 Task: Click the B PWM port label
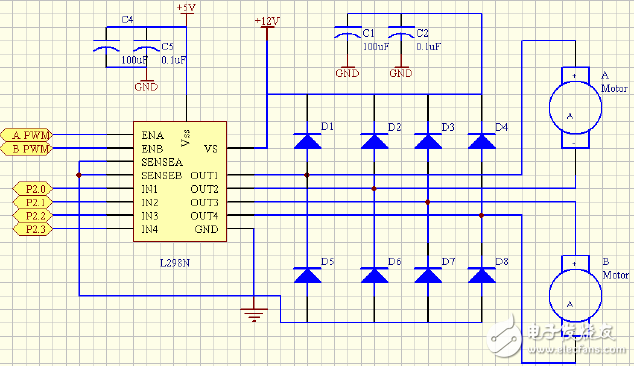[x=27, y=148]
